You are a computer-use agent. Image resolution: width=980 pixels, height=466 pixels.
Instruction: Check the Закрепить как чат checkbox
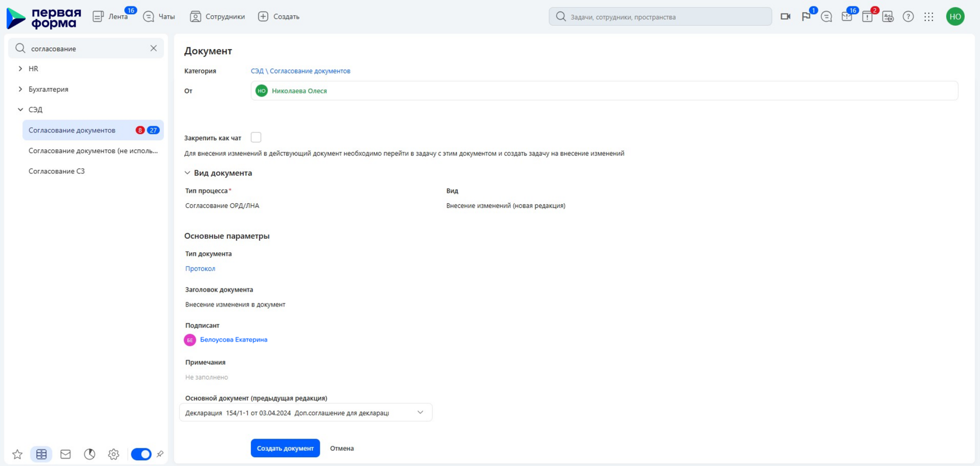pos(256,137)
